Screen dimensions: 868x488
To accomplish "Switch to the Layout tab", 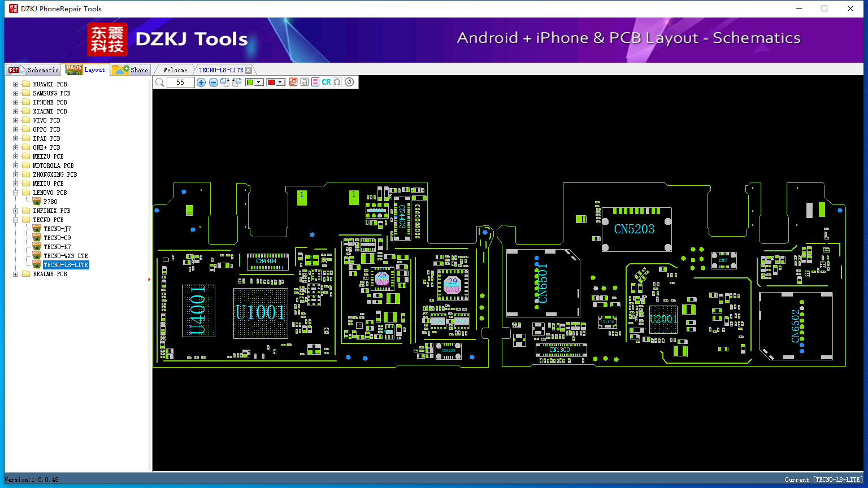I will [85, 69].
